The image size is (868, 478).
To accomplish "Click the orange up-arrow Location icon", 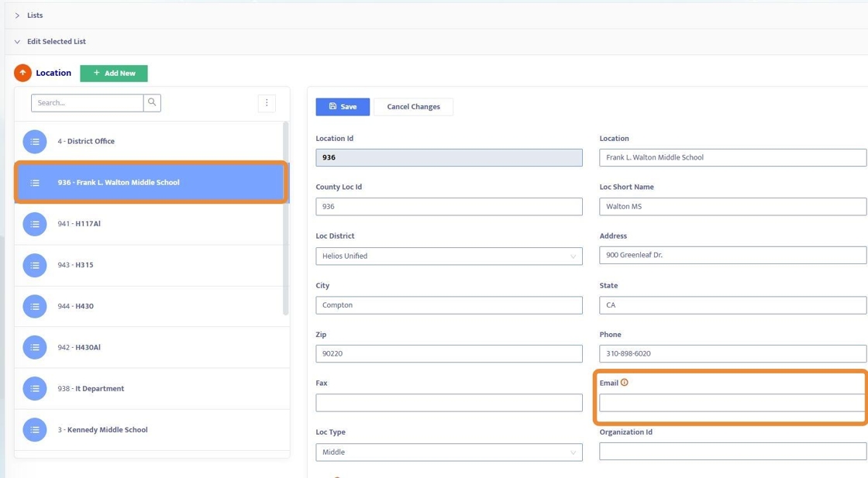I will (22, 73).
